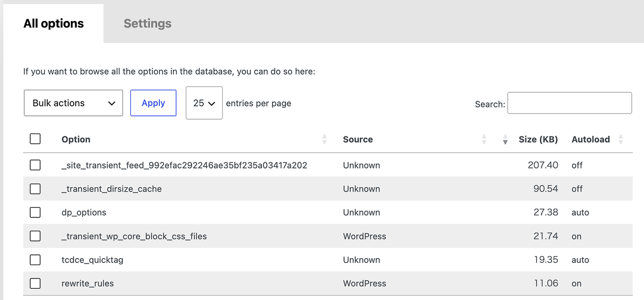This screenshot has height=300, width=644.
Task: Sort by the Size (KB) column header
Action: (538, 140)
